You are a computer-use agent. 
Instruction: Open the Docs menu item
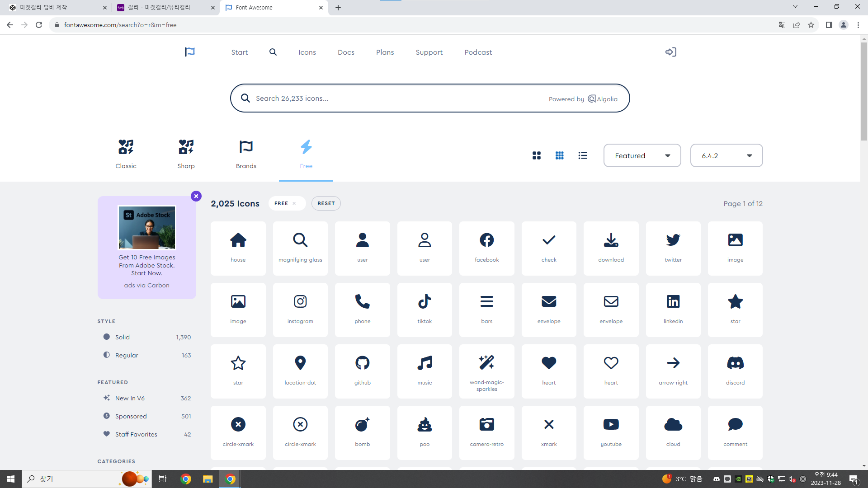pos(346,52)
